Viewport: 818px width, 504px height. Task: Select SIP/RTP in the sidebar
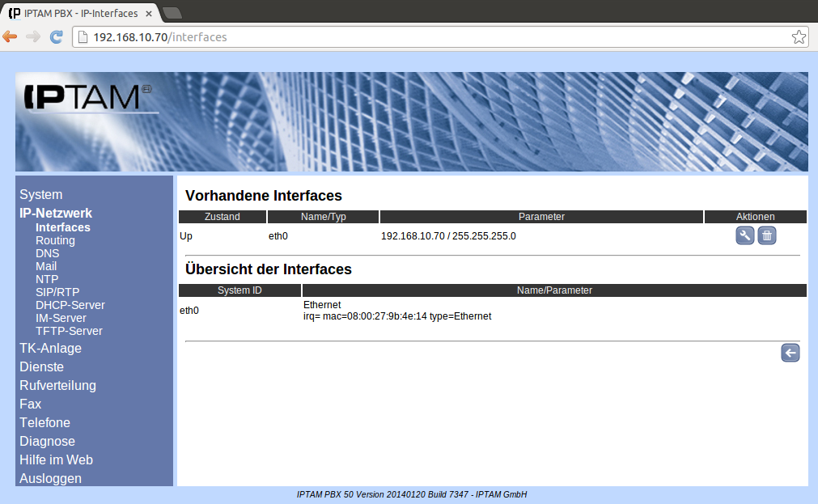57,292
